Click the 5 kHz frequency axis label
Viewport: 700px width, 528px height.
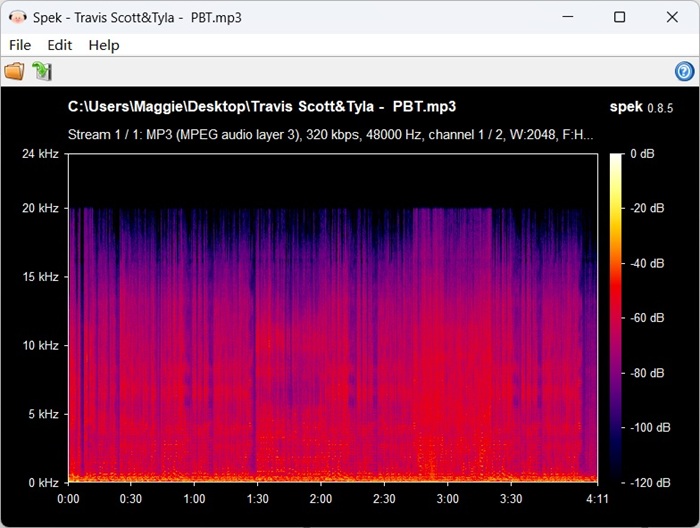coord(44,414)
